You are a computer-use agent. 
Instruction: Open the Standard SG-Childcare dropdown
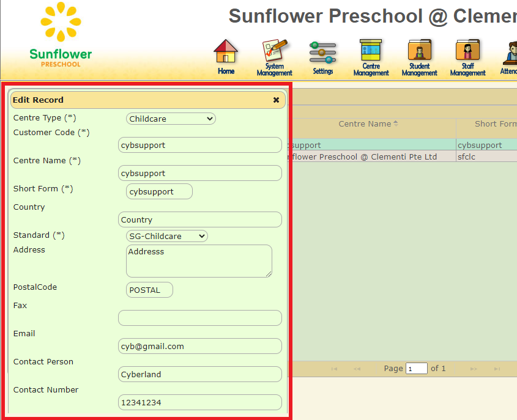(167, 236)
